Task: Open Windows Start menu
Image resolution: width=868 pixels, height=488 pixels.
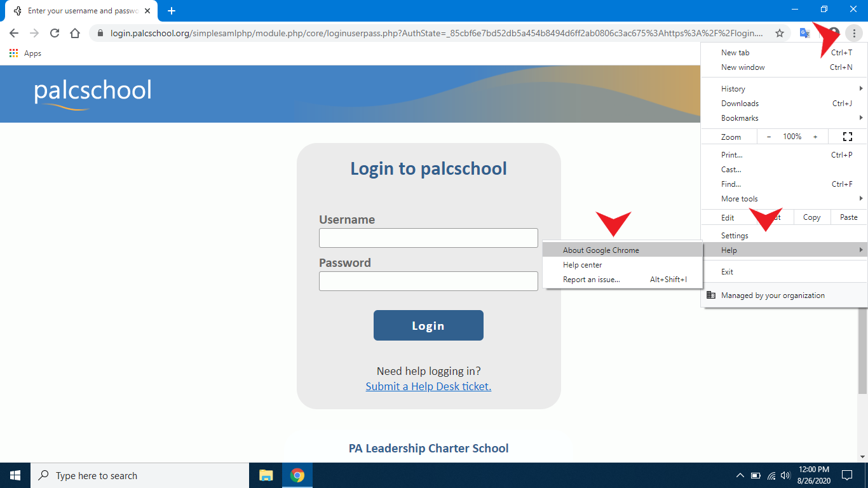Action: click(x=15, y=475)
